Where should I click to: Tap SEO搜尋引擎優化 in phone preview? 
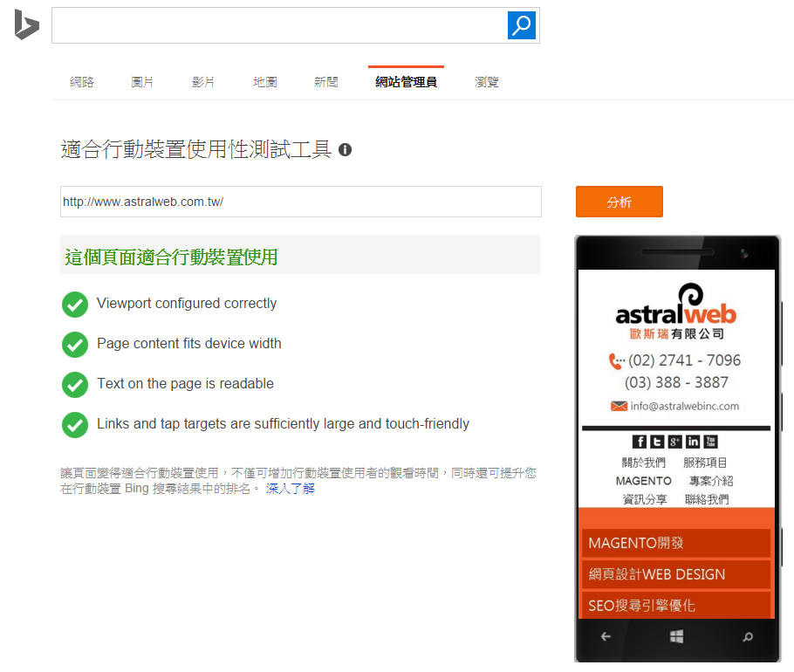point(676,605)
